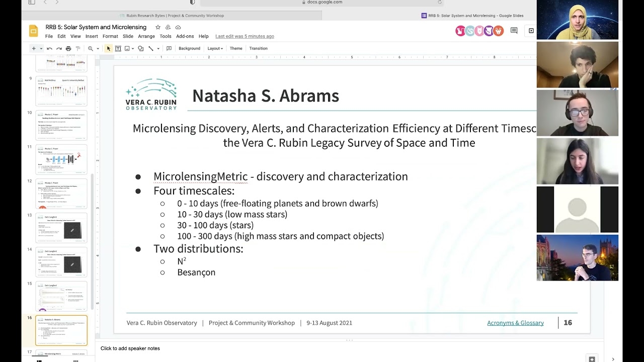Click the orange collaborator avatar
The width and height of the screenshot is (644, 362).
498,31
